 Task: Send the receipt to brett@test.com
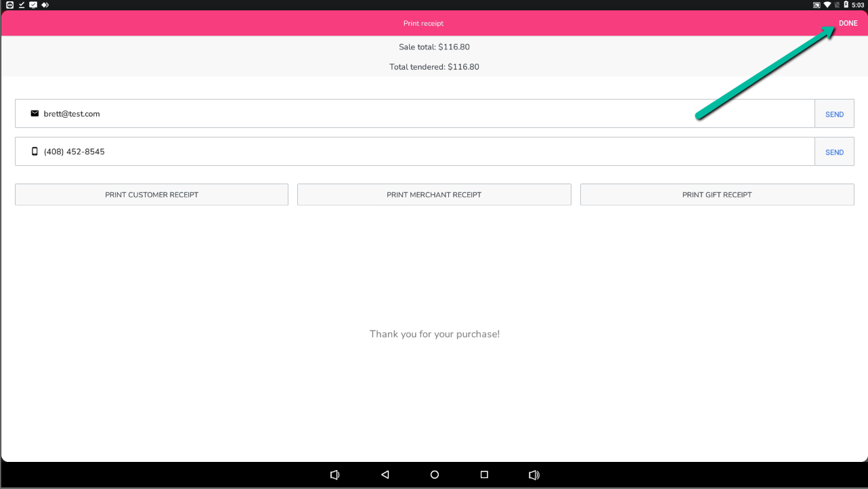[x=834, y=114]
